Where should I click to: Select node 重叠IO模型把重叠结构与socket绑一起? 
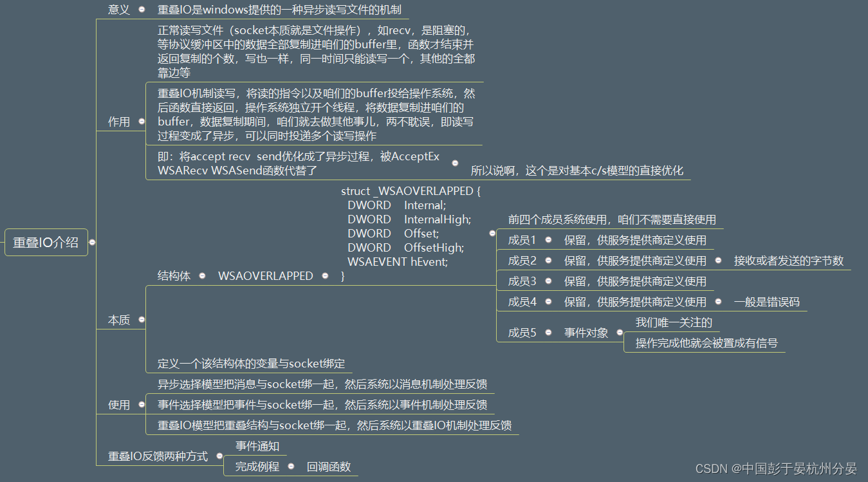335,425
